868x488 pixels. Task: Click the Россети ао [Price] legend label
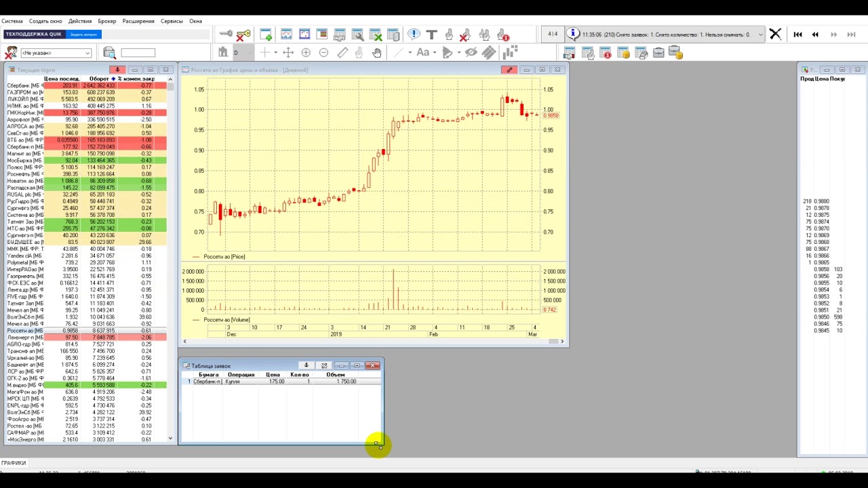[224, 257]
